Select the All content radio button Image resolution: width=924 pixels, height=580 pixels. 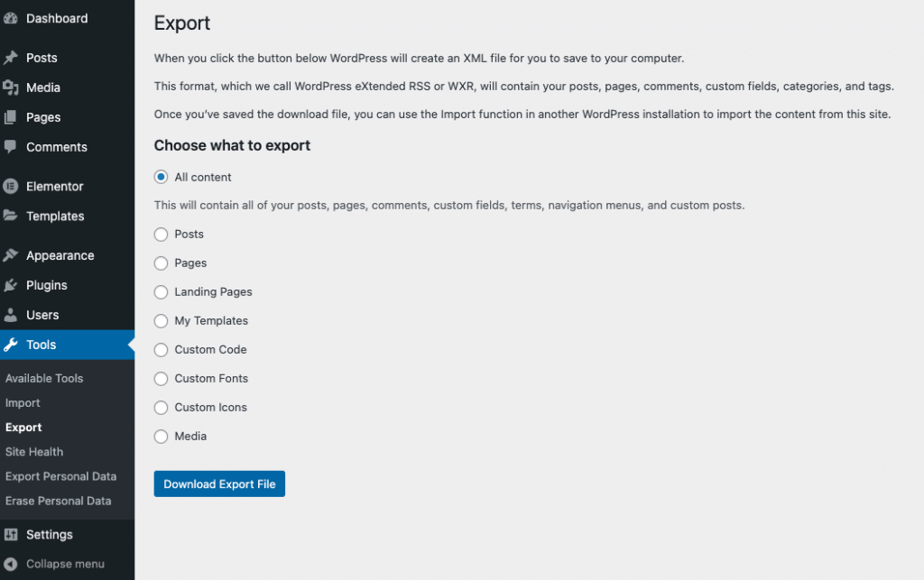pyautogui.click(x=161, y=177)
